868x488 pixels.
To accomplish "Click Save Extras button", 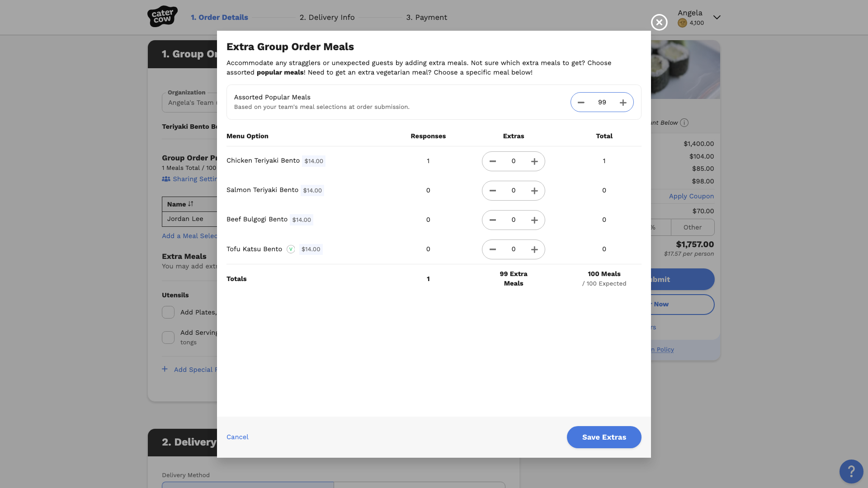I will pyautogui.click(x=604, y=437).
